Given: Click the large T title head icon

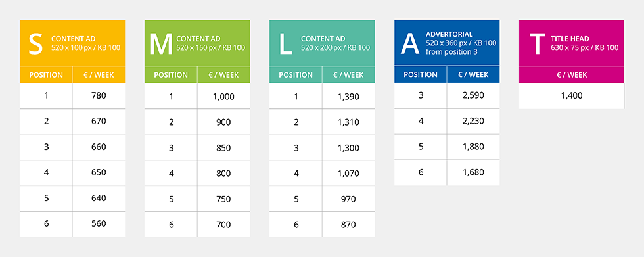Looking at the screenshot, I should tap(538, 44).
